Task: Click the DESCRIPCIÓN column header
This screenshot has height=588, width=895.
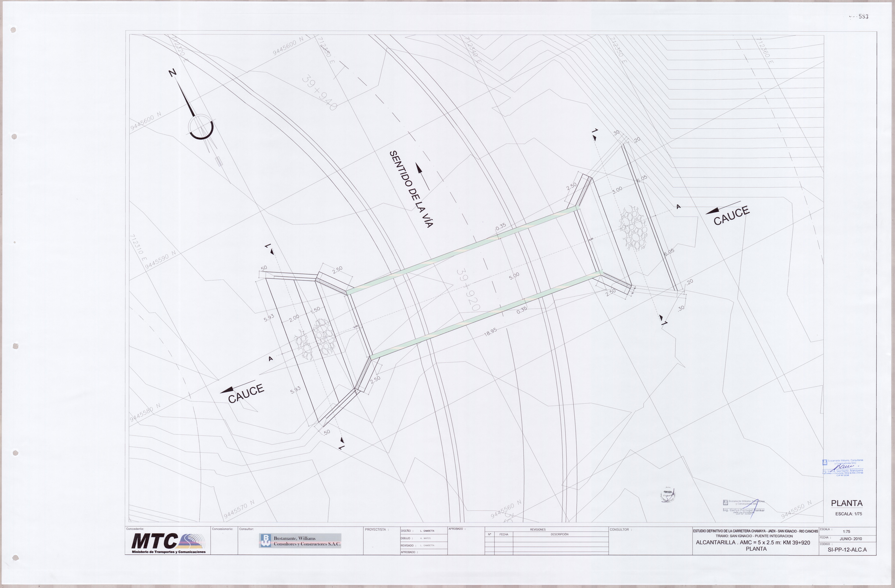Action: pos(560,534)
